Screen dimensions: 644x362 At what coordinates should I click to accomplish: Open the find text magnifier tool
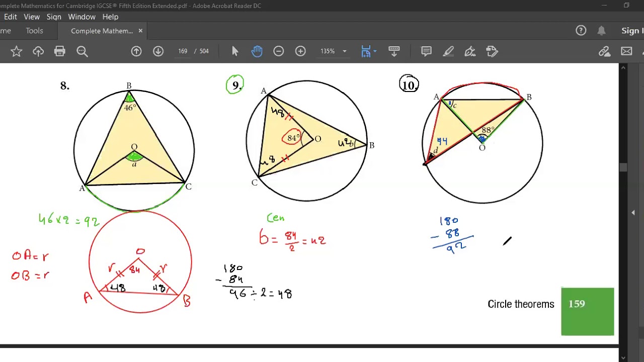click(x=82, y=51)
